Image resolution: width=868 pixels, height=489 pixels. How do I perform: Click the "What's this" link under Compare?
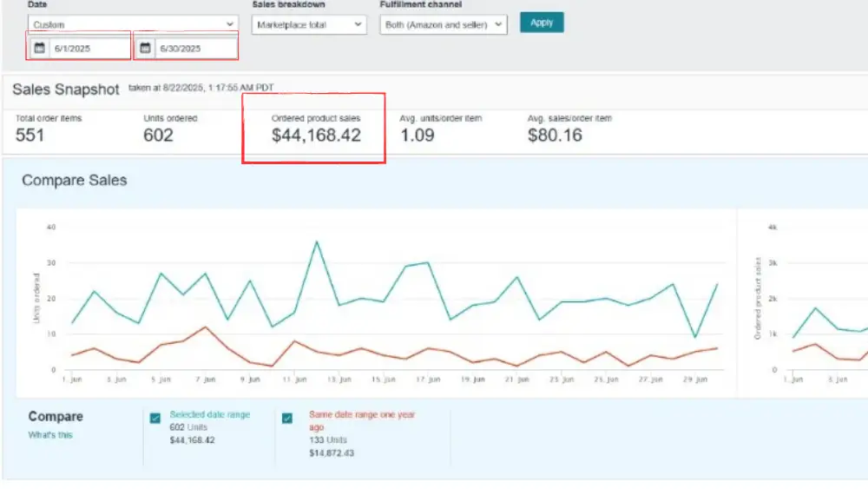(x=50, y=435)
